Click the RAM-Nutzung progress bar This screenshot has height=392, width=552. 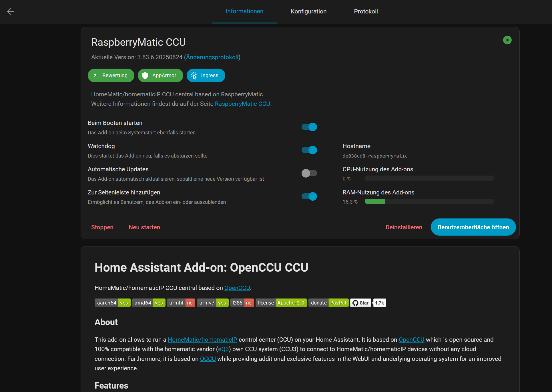(x=429, y=202)
